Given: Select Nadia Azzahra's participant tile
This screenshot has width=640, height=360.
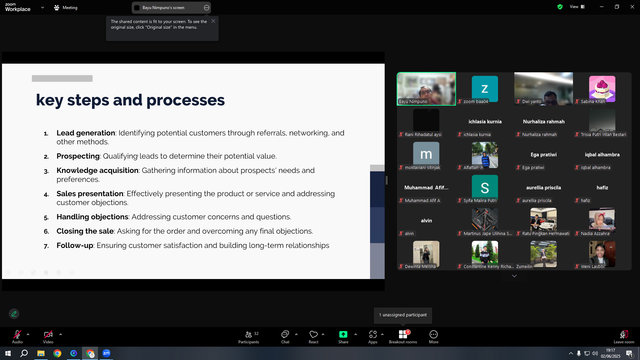Looking at the screenshot, I should (602, 221).
